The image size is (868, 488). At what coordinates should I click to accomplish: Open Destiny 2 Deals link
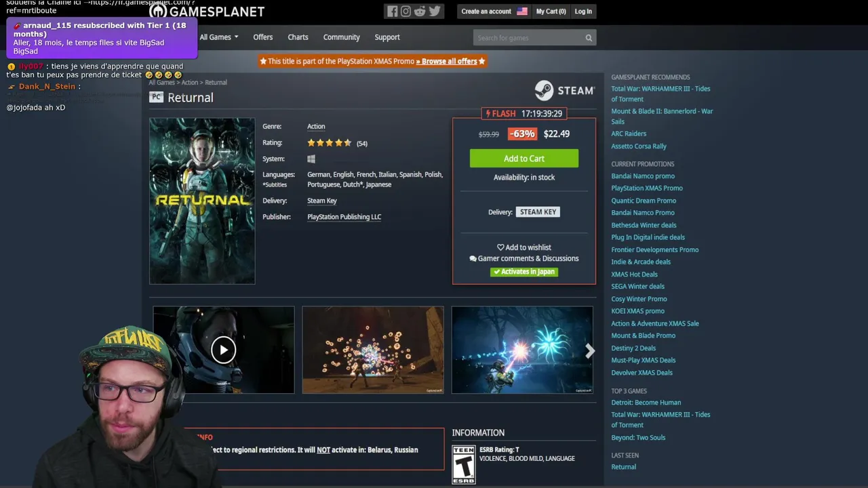[x=633, y=348]
